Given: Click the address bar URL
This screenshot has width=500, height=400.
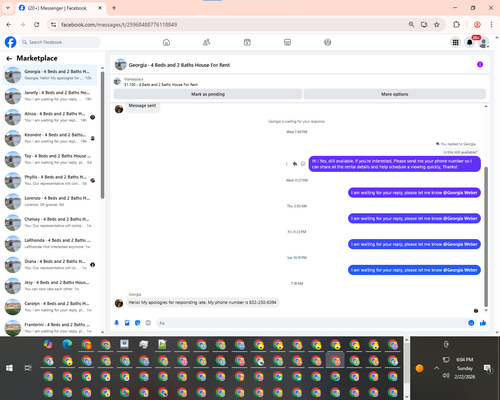Looking at the screenshot, I should click(119, 25).
